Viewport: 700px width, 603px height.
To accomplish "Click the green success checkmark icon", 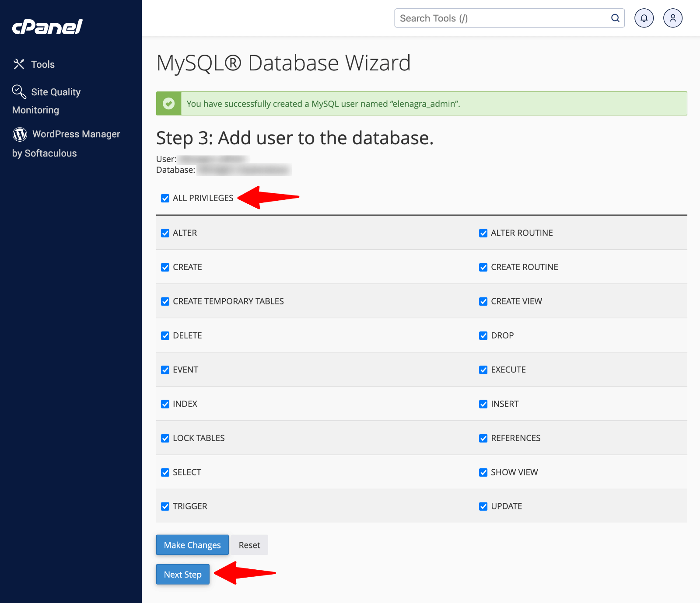I will [169, 103].
